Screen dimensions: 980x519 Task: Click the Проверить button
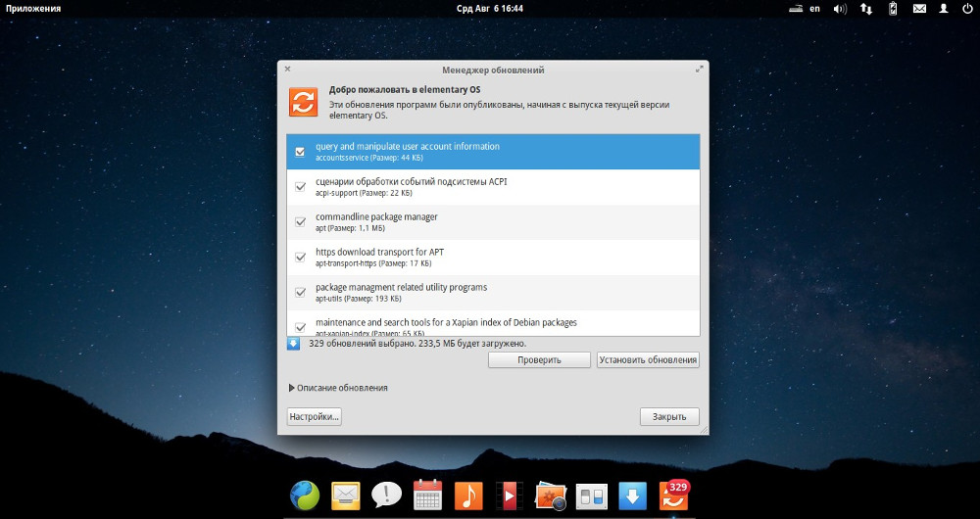tap(539, 359)
